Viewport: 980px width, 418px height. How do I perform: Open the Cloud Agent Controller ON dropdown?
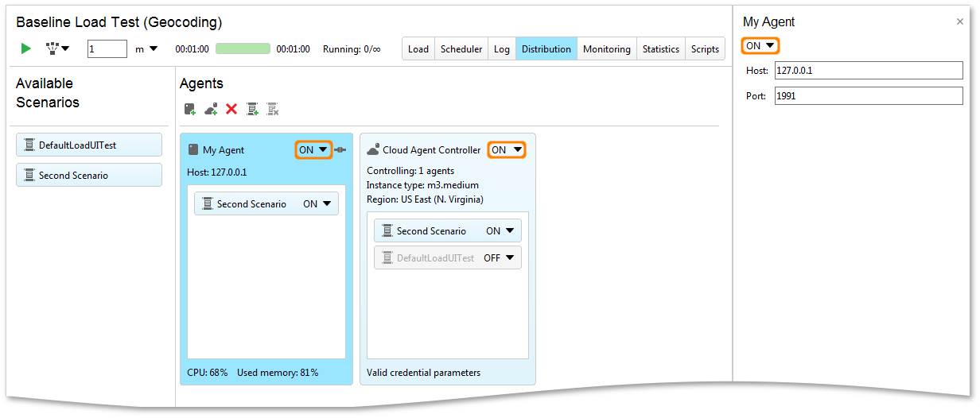[507, 149]
